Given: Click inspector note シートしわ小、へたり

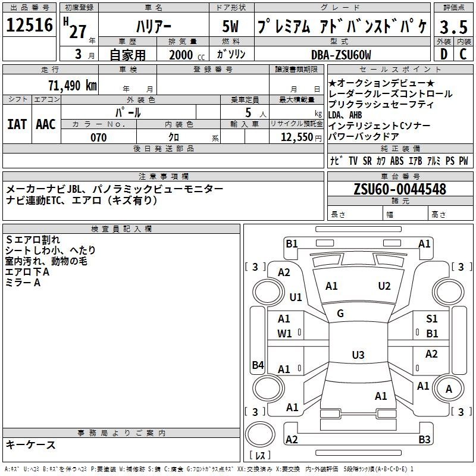Looking at the screenshot, I should click(51, 250).
